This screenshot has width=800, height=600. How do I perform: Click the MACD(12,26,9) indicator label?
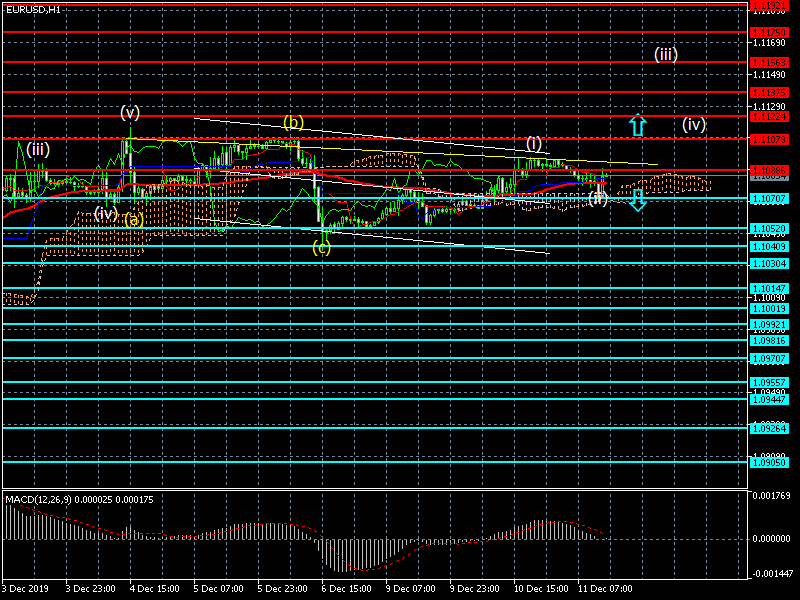point(72,498)
